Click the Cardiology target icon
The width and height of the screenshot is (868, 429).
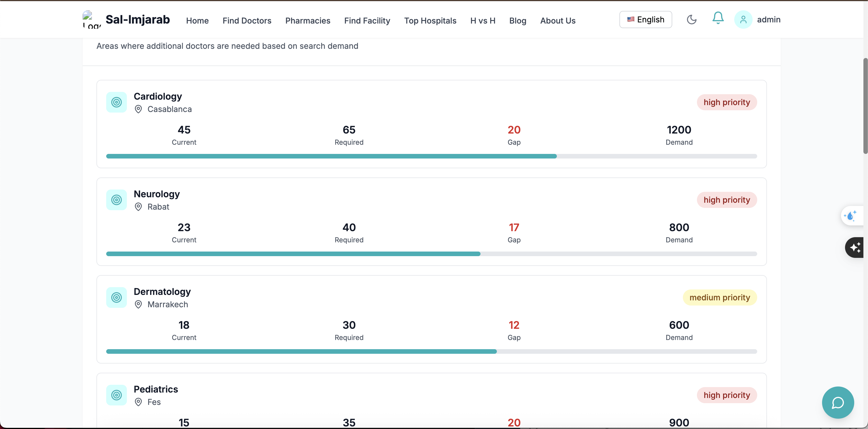pos(116,102)
